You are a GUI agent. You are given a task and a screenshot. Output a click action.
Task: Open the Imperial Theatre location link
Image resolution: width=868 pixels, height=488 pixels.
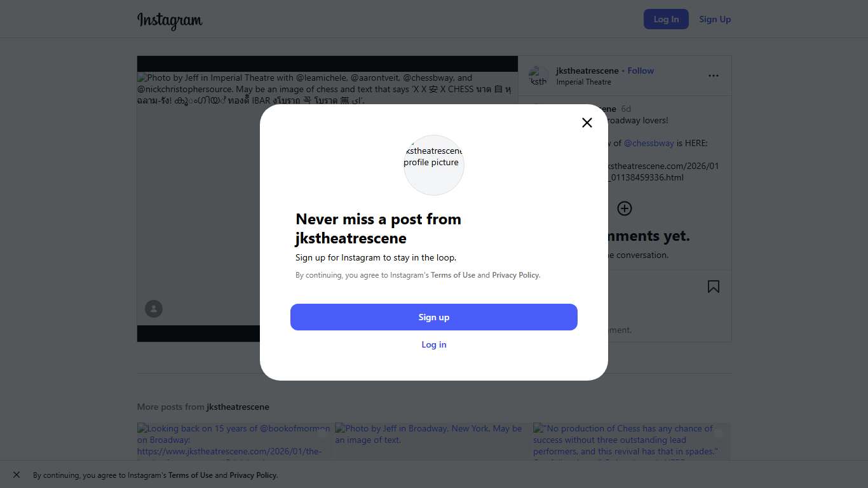click(x=583, y=82)
